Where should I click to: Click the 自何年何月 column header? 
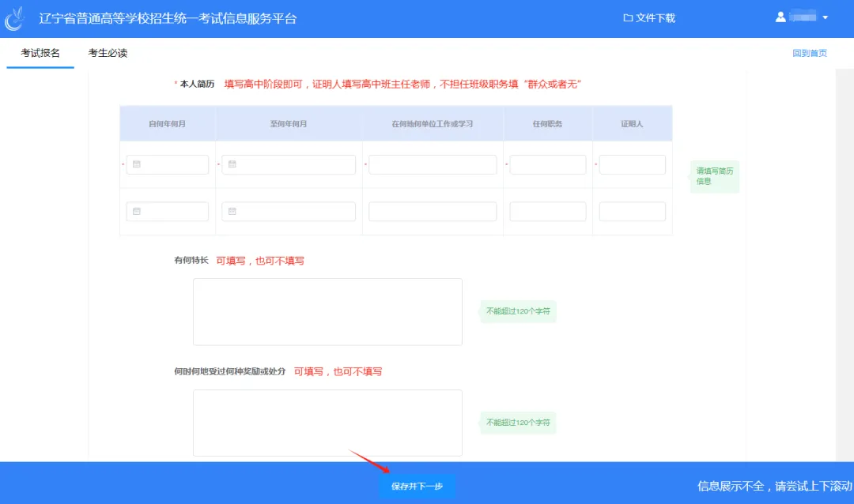(167, 123)
